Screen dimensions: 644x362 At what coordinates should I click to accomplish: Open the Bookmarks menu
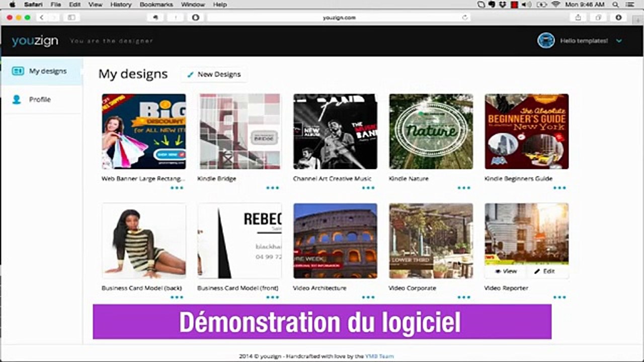156,5
